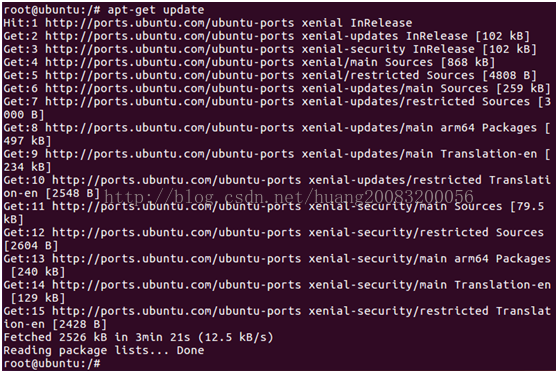
Task: Click the Get:5 xenial/restricted Sources line
Action: click(270, 75)
